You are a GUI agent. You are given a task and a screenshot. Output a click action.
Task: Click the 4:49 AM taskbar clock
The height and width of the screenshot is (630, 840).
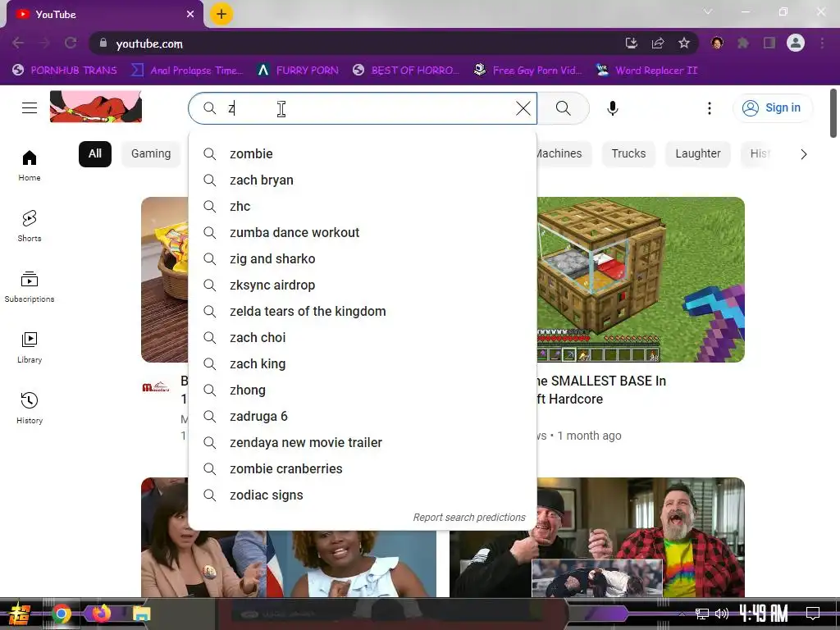764,613
